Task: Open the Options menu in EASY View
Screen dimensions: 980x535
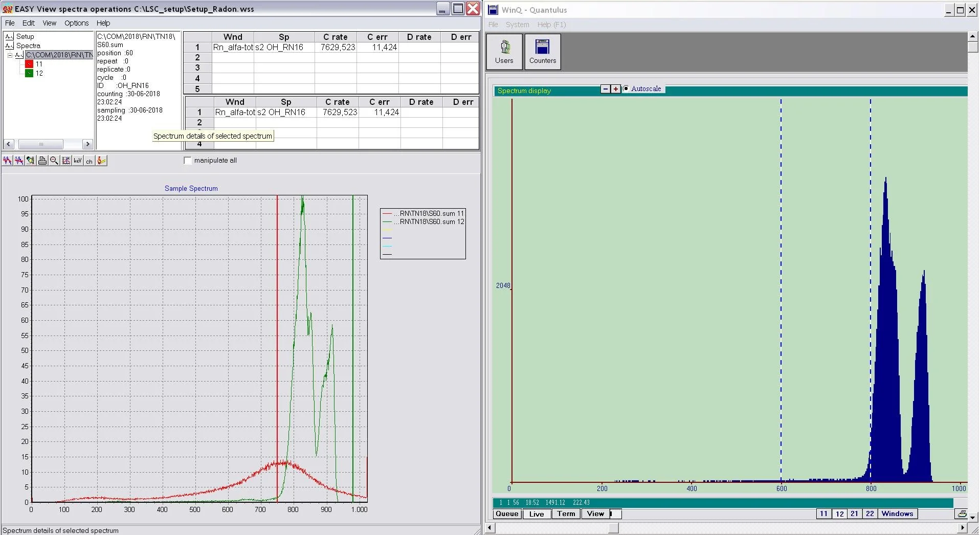Action: click(x=77, y=23)
